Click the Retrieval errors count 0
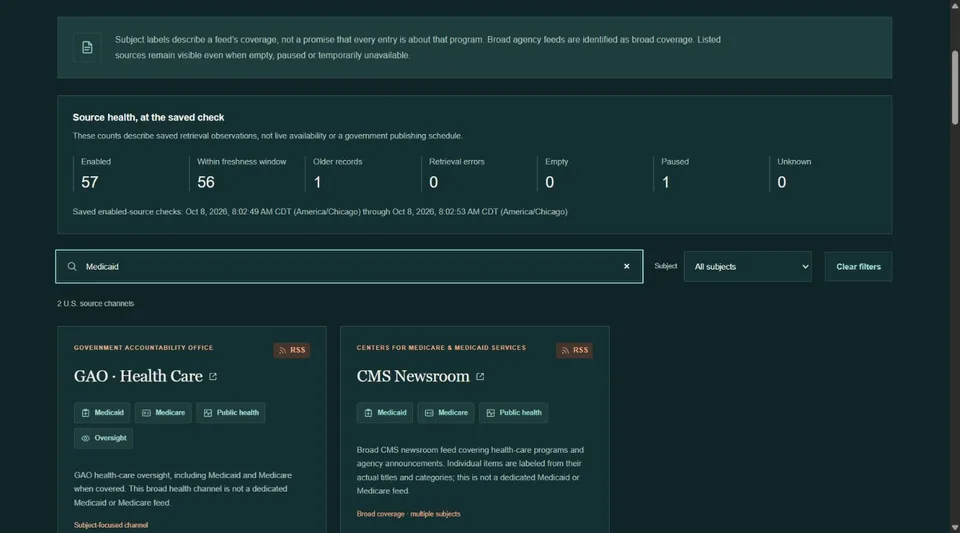This screenshot has height=533, width=960. pos(433,182)
